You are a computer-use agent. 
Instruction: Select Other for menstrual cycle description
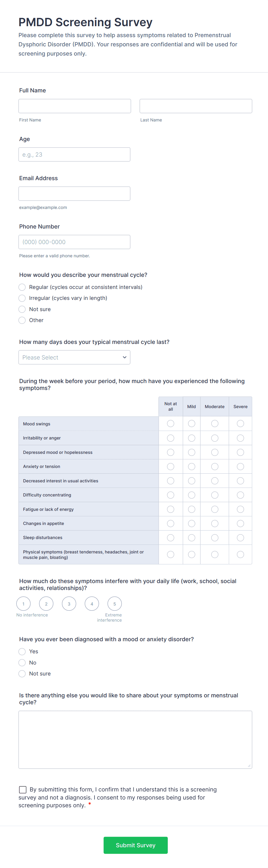tap(22, 320)
